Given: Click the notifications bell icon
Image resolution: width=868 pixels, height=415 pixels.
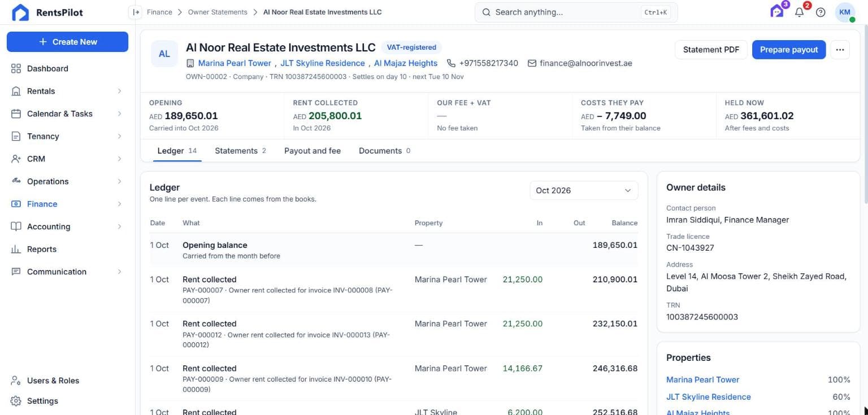Looking at the screenshot, I should tap(799, 12).
